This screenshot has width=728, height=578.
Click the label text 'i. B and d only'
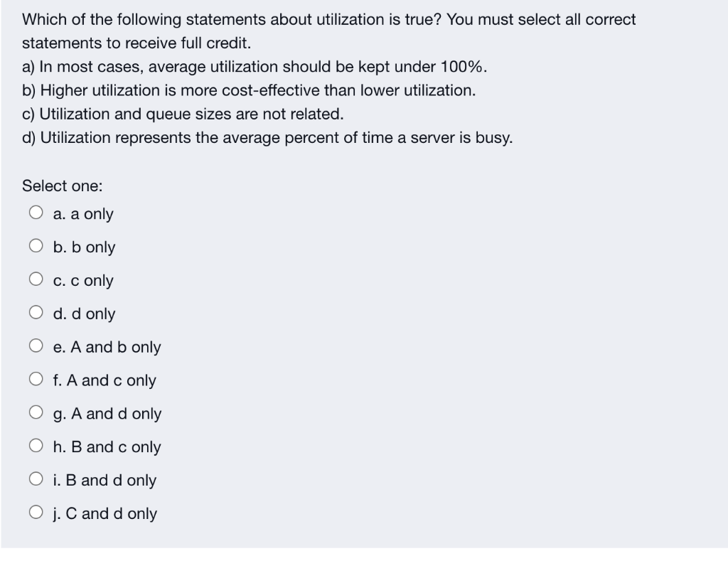click(104, 481)
